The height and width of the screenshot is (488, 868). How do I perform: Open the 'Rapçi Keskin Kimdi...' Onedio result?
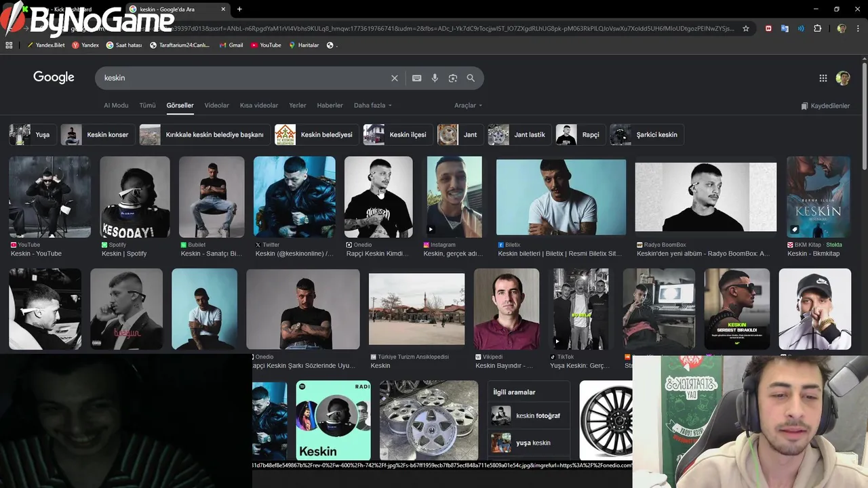tap(377, 253)
